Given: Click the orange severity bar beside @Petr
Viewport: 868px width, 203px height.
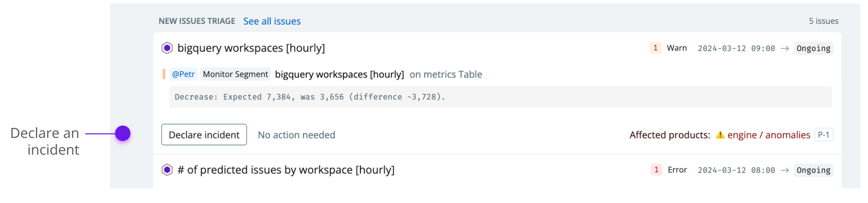Looking at the screenshot, I should 164,74.
